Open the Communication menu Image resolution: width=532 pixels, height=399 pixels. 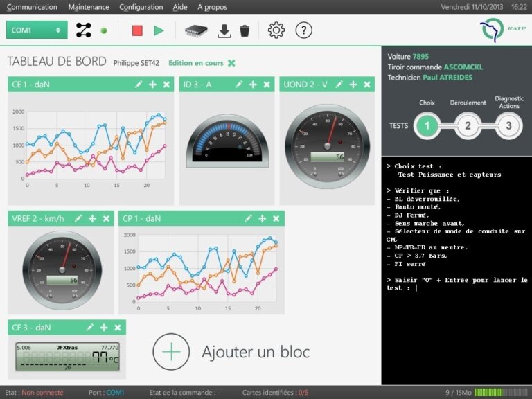click(32, 7)
